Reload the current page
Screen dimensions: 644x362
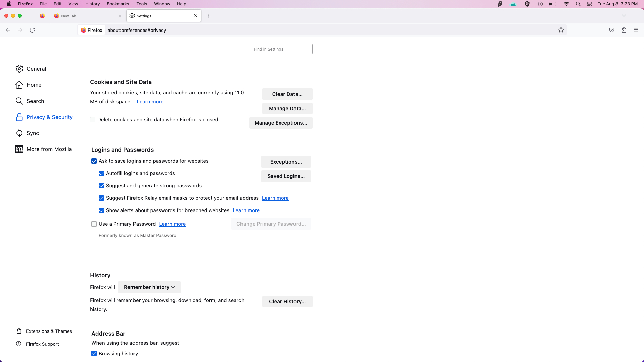pos(32,30)
